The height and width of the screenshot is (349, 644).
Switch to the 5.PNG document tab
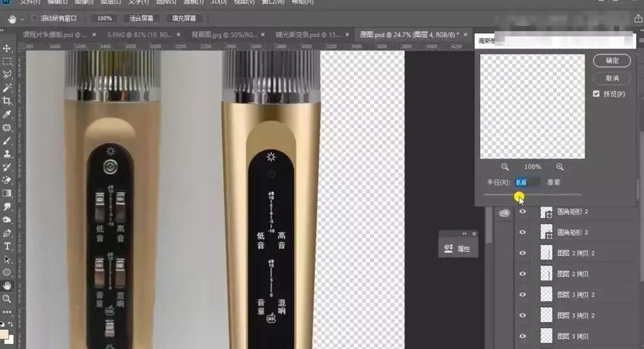tap(139, 35)
